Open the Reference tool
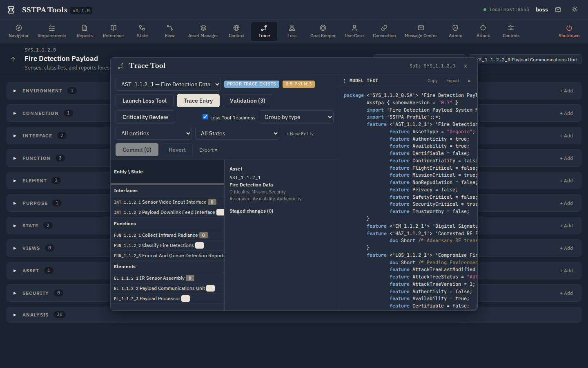Screen dimensions: 588x368 (113, 31)
